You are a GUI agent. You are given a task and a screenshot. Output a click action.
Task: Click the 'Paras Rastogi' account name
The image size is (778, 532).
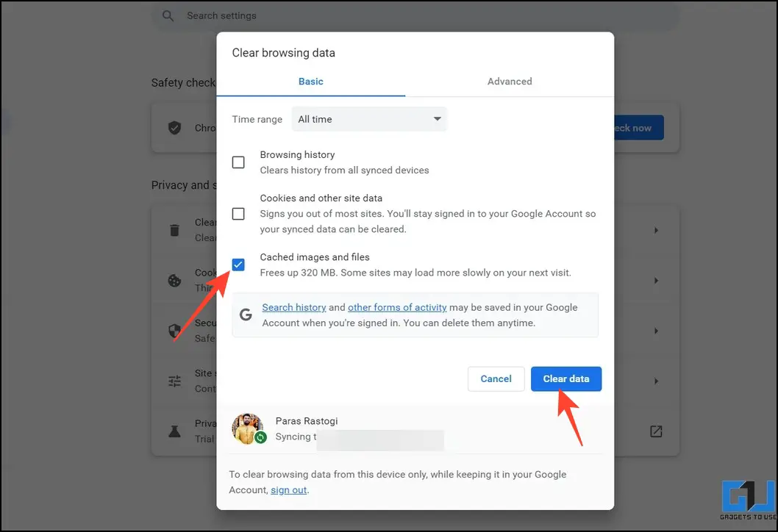pos(307,421)
